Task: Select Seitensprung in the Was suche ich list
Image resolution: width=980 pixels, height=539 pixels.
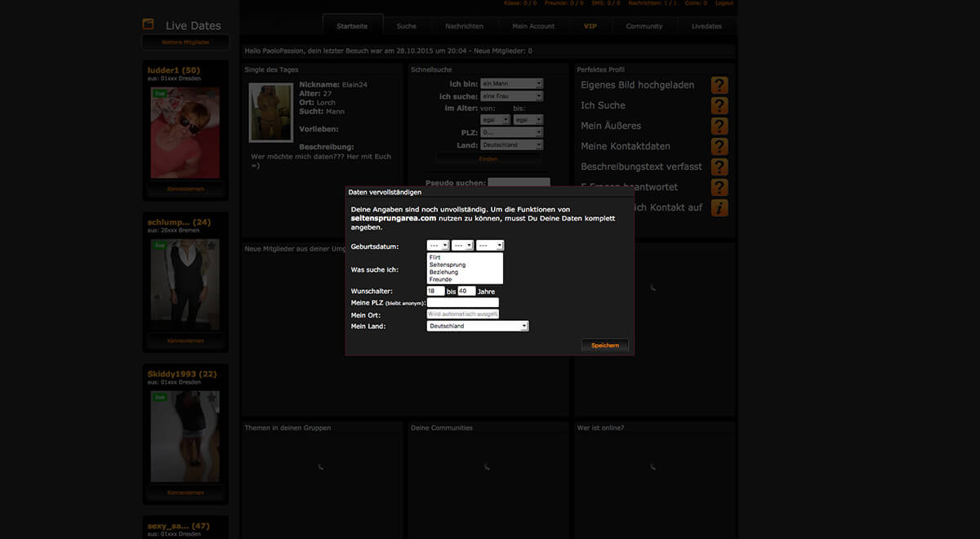Action: [x=465, y=265]
